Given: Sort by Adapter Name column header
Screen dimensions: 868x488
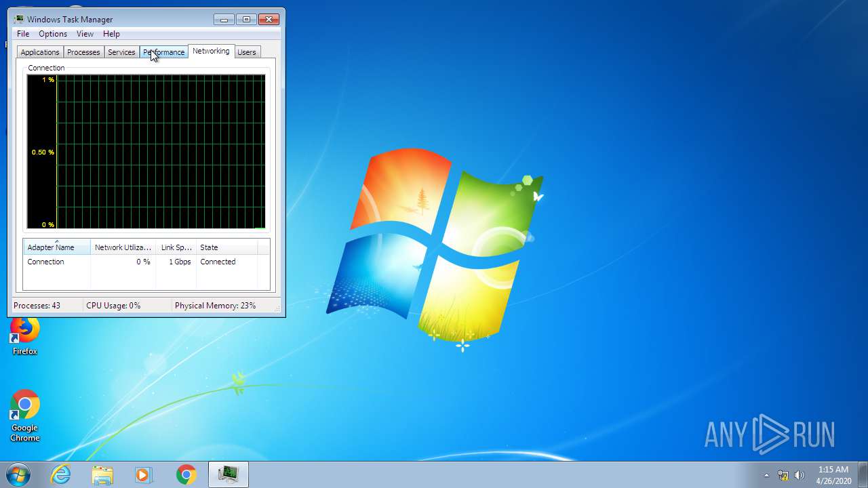Looking at the screenshot, I should tap(57, 247).
